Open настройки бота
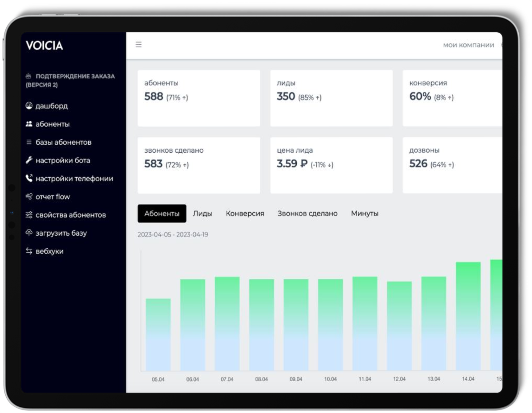The height and width of the screenshot is (413, 532). (63, 161)
